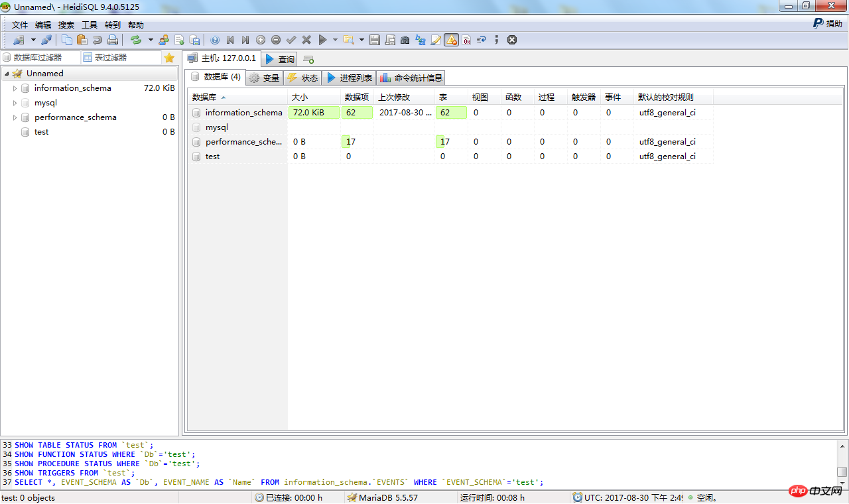Click the SQL log vertical scrollbar
849x504 pixels.
[842, 464]
